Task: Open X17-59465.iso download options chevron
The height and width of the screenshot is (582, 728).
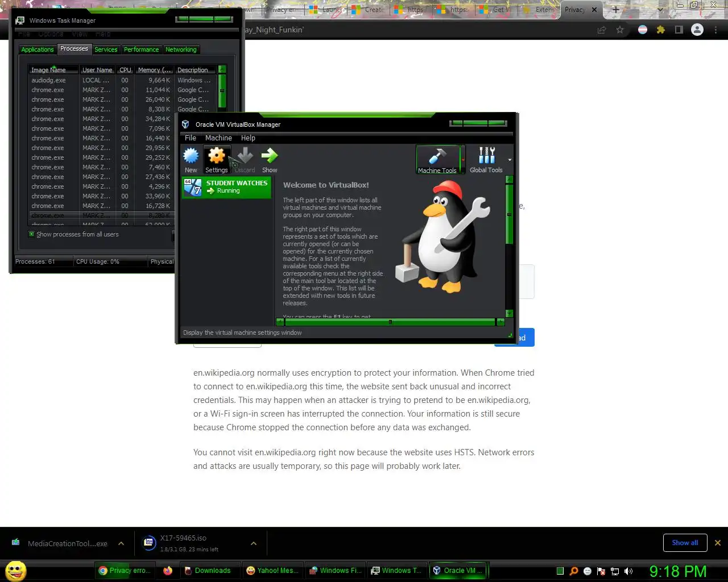Action: tap(254, 543)
